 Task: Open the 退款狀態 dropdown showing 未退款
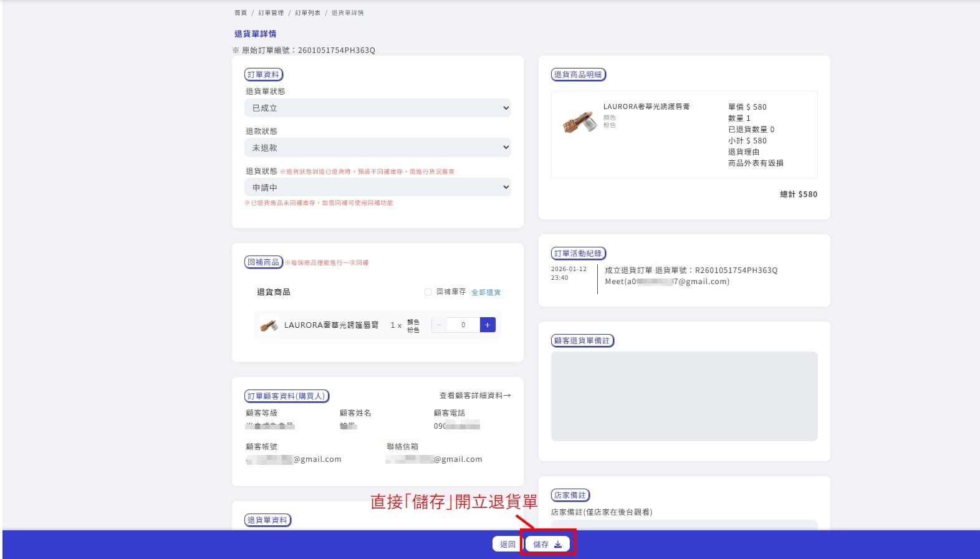[378, 148]
